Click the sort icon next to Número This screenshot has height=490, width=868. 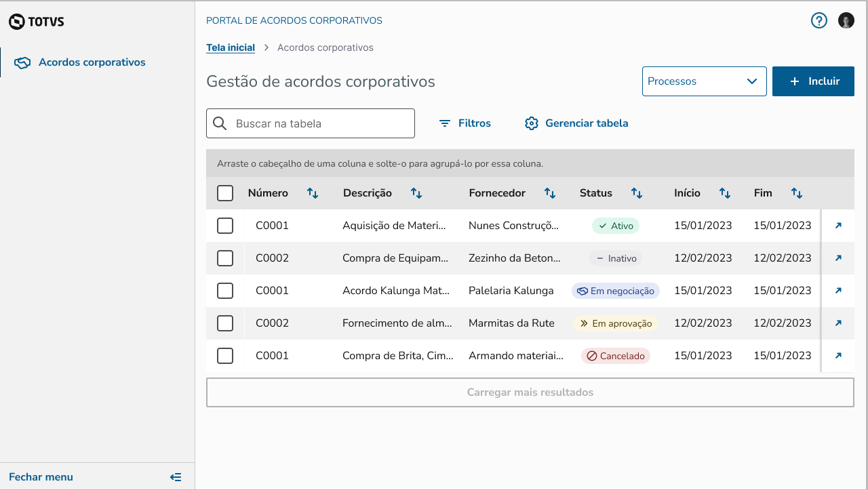pyautogui.click(x=313, y=193)
